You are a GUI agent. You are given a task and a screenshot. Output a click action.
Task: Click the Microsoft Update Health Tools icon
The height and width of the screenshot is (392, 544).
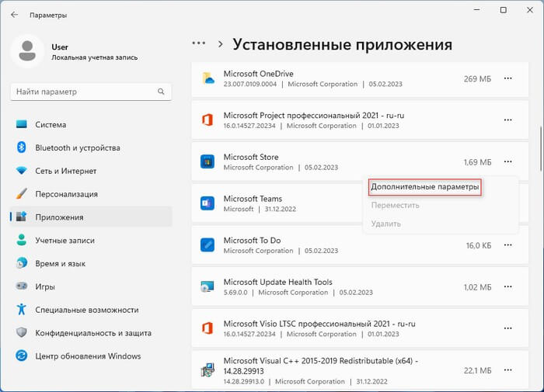[207, 286]
